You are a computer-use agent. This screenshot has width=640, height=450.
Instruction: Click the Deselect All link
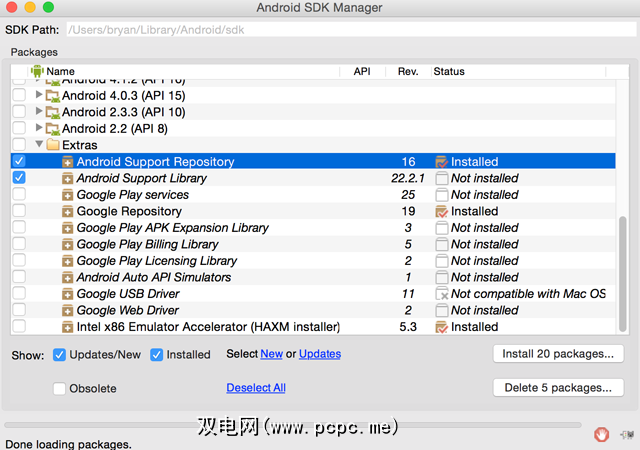point(256,388)
